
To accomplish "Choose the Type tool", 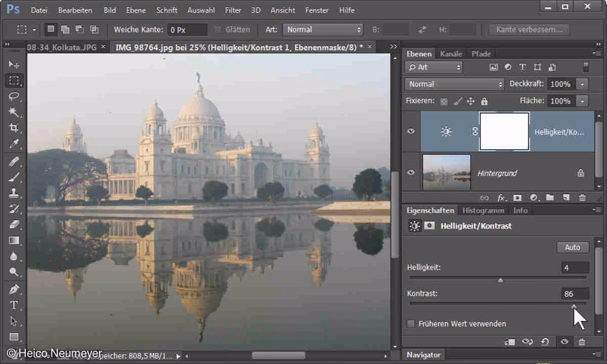I will click(x=14, y=305).
